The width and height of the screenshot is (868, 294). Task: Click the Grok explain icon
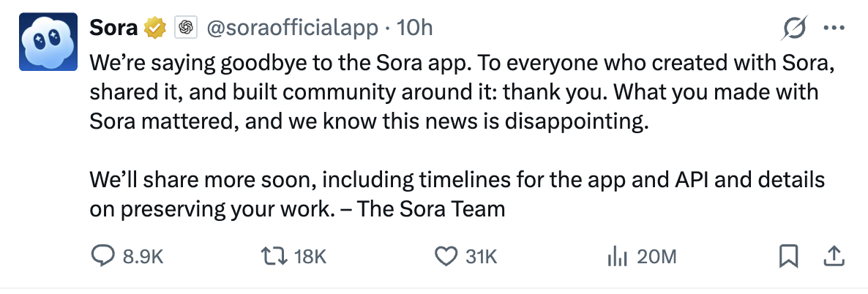[794, 29]
